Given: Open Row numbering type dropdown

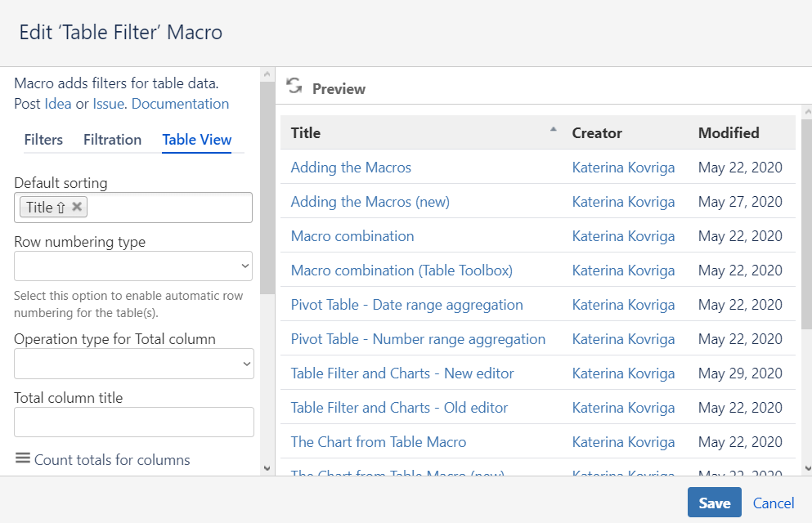Looking at the screenshot, I should 133,266.
